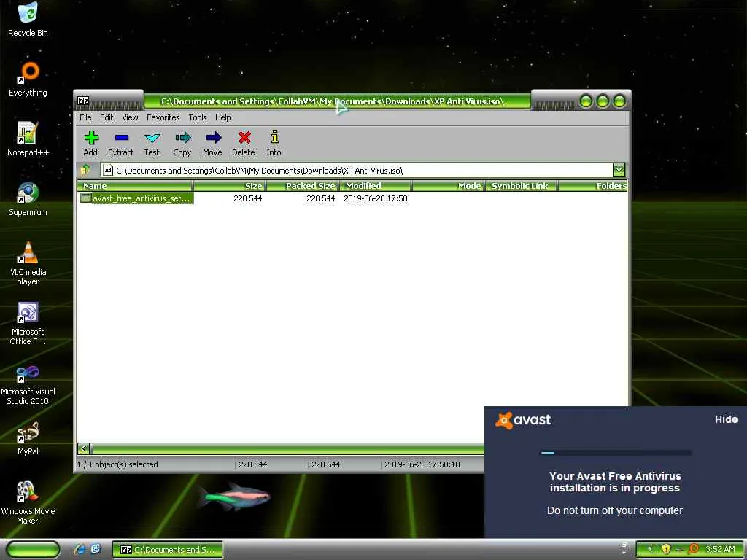The height and width of the screenshot is (560, 747).
Task: Click the 7-Zip taskbar button
Action: click(x=168, y=550)
